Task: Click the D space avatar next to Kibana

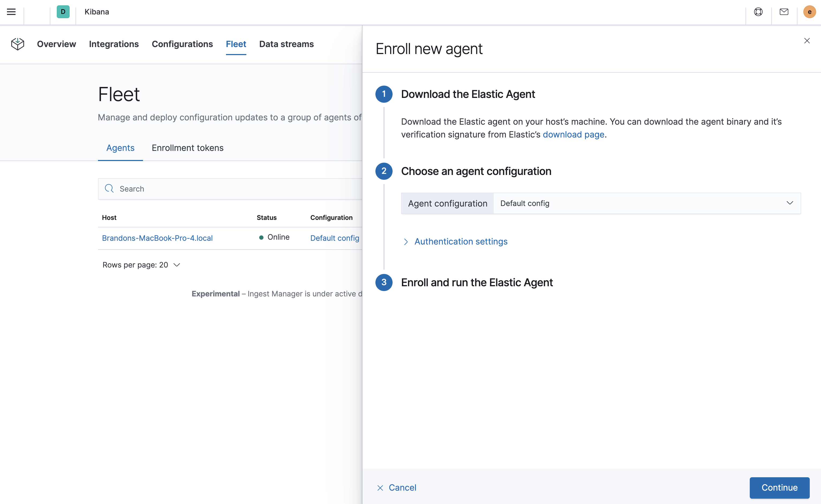Action: tap(63, 12)
